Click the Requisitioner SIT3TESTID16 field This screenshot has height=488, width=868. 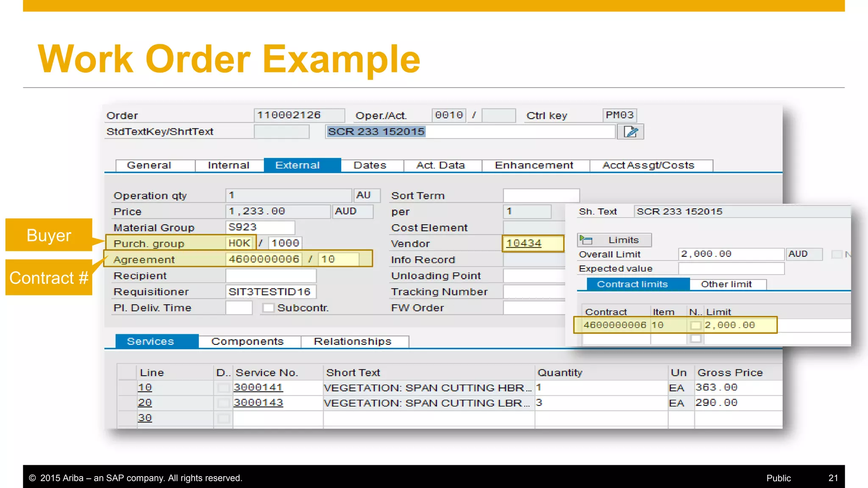[x=271, y=292]
